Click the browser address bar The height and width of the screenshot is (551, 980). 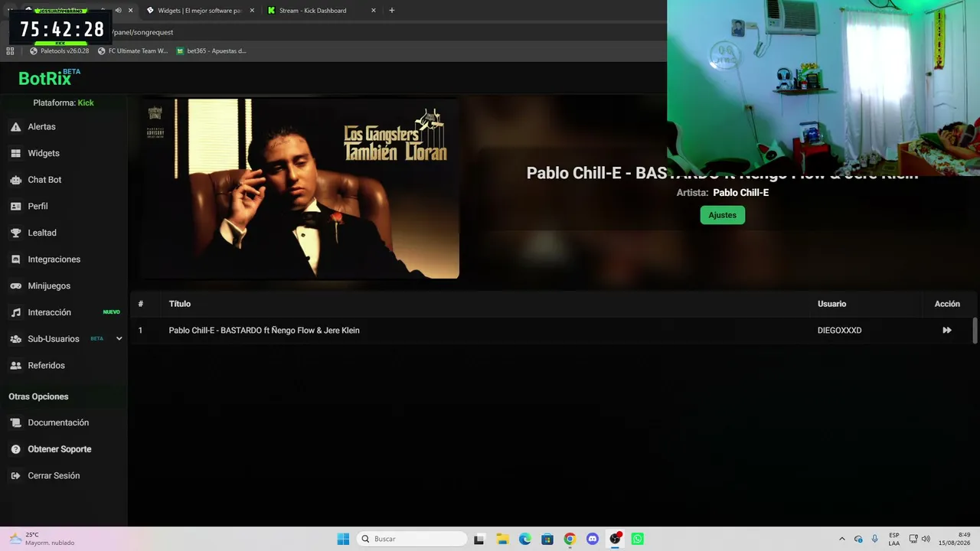(x=383, y=32)
